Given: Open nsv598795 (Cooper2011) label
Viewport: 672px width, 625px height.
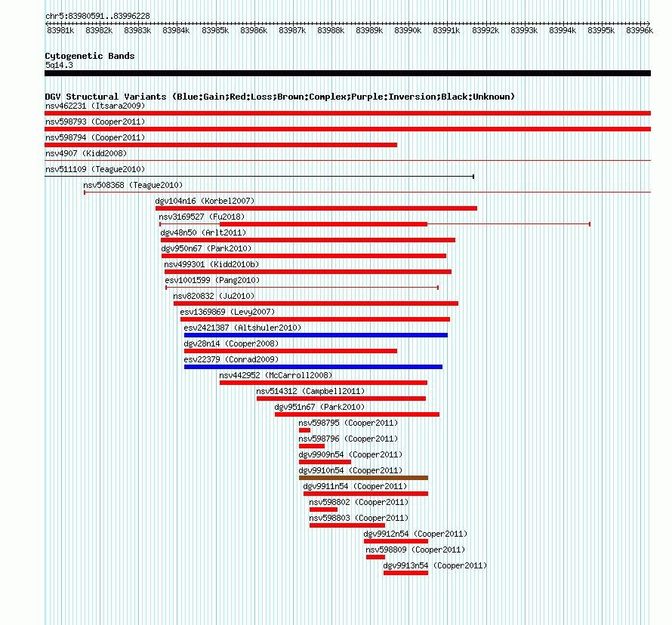Looking at the screenshot, I should pyautogui.click(x=348, y=423).
